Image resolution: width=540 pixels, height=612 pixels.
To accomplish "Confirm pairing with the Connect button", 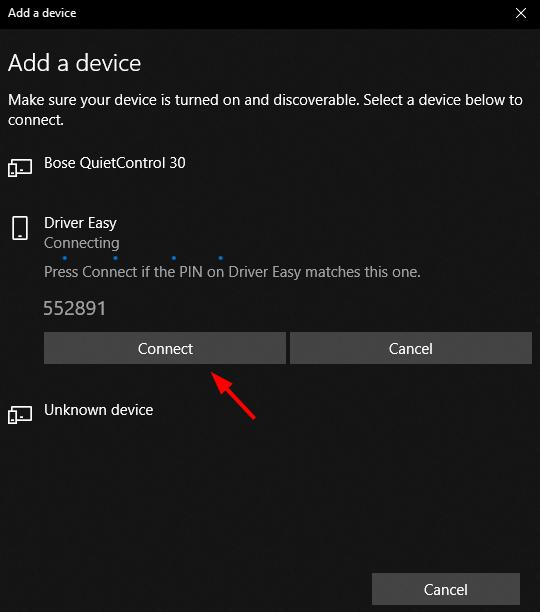I will click(165, 348).
